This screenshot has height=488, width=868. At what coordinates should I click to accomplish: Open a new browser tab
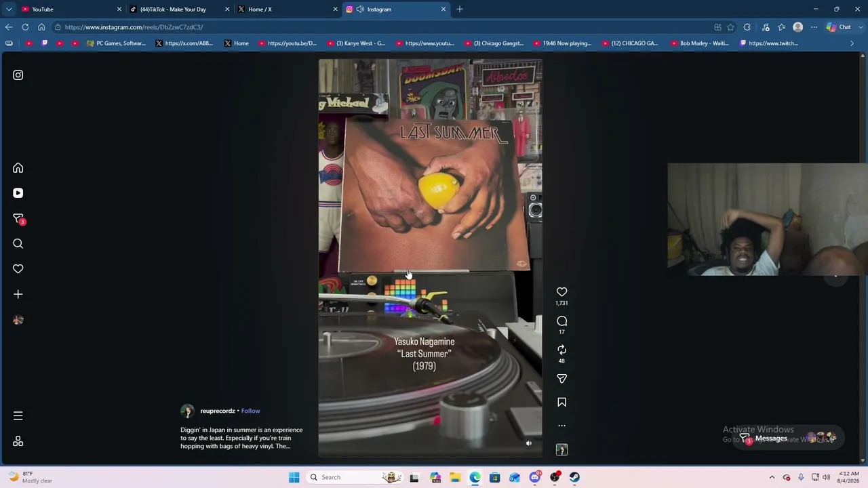pyautogui.click(x=460, y=9)
